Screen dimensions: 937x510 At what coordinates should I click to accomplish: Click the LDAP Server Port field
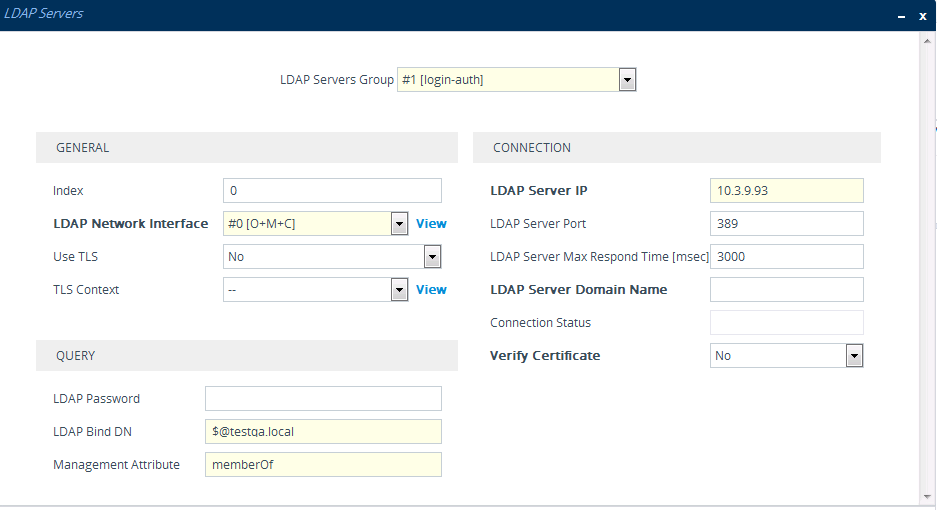(786, 224)
